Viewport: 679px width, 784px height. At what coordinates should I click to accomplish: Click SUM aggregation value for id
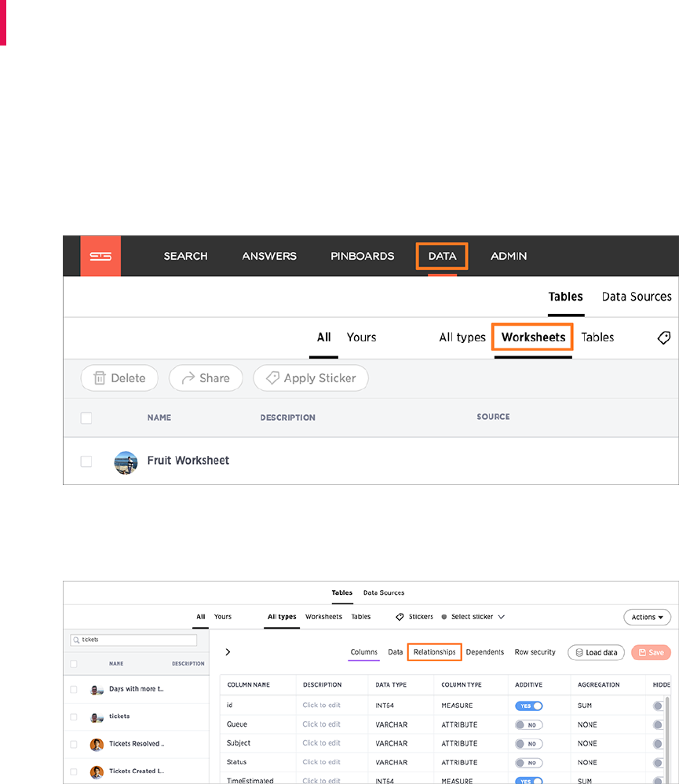coord(585,706)
